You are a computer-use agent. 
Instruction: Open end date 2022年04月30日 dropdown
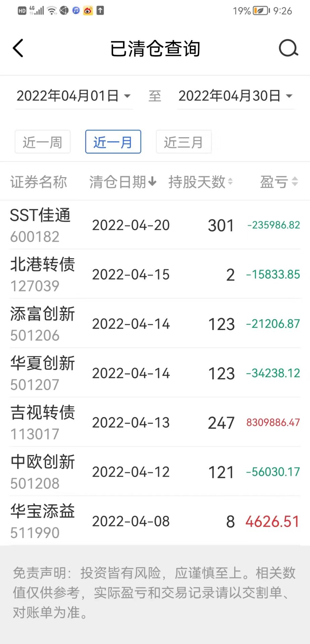click(x=236, y=96)
